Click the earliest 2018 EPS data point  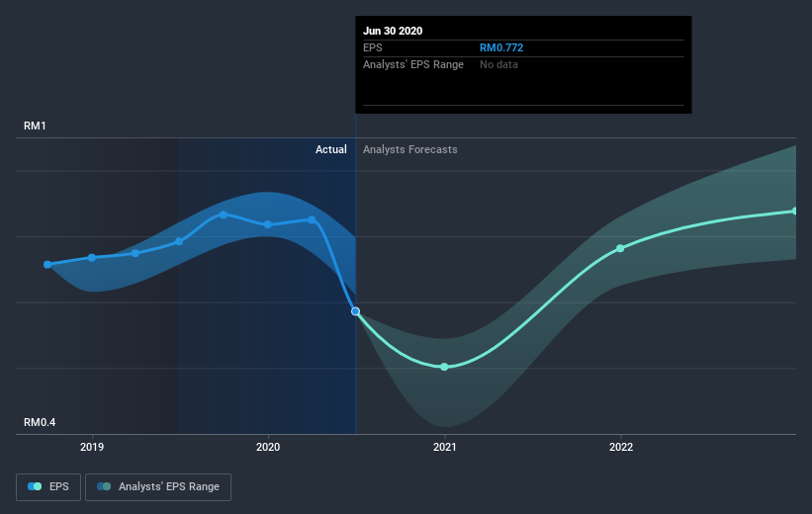(x=47, y=265)
